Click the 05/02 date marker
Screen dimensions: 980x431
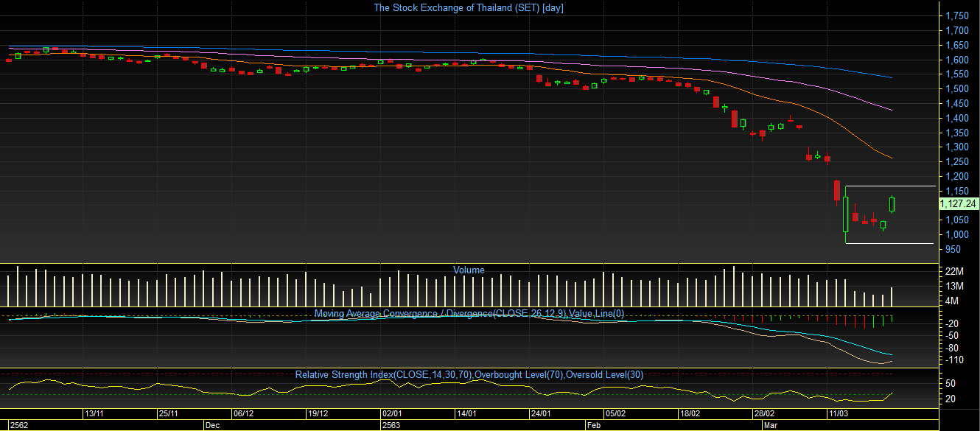click(616, 414)
